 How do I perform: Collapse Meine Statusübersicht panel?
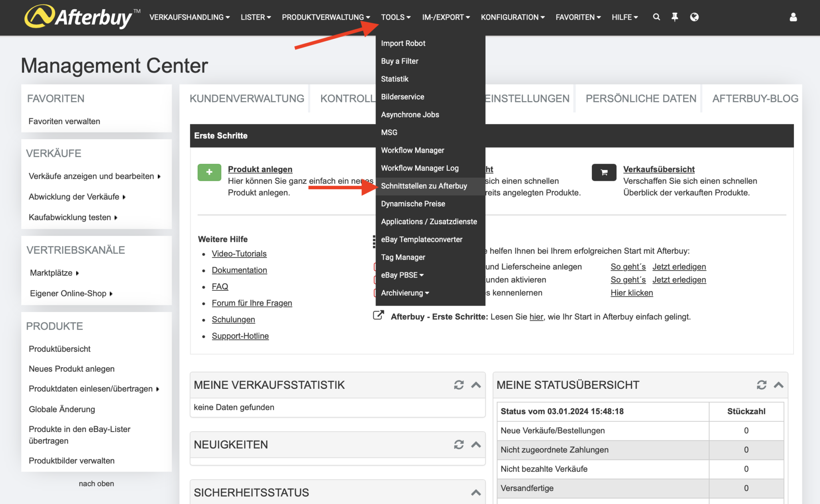coord(779,385)
